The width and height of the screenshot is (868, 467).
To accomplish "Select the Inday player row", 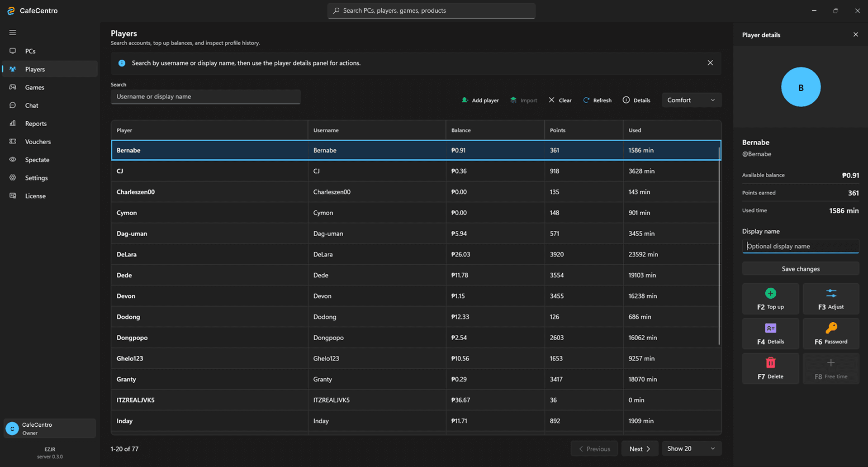I will [x=416, y=421].
